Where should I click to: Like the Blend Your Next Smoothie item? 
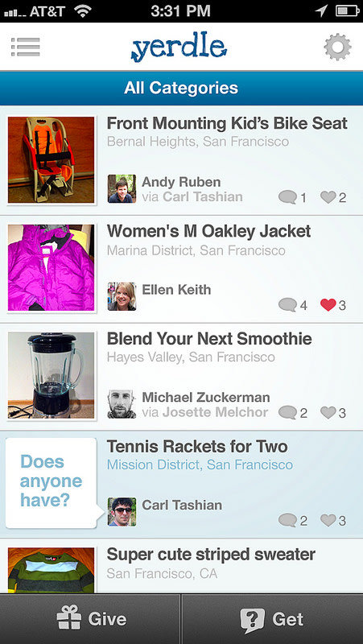tap(328, 412)
